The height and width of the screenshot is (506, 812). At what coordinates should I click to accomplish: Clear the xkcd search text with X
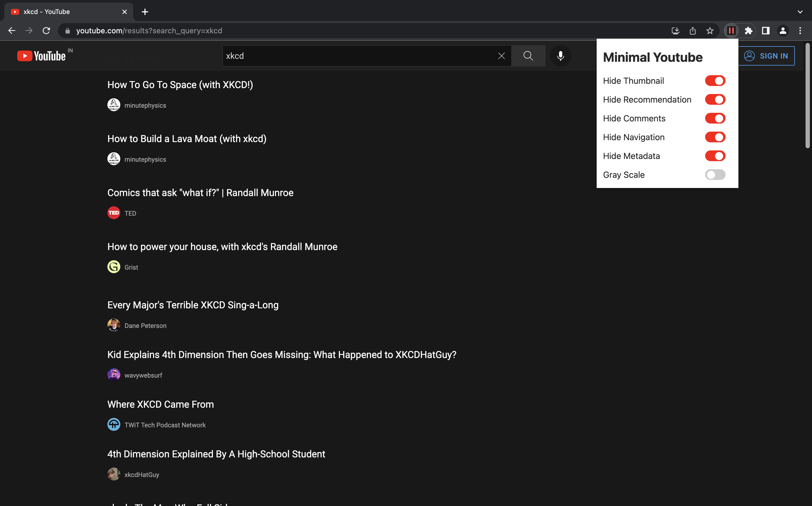point(501,56)
